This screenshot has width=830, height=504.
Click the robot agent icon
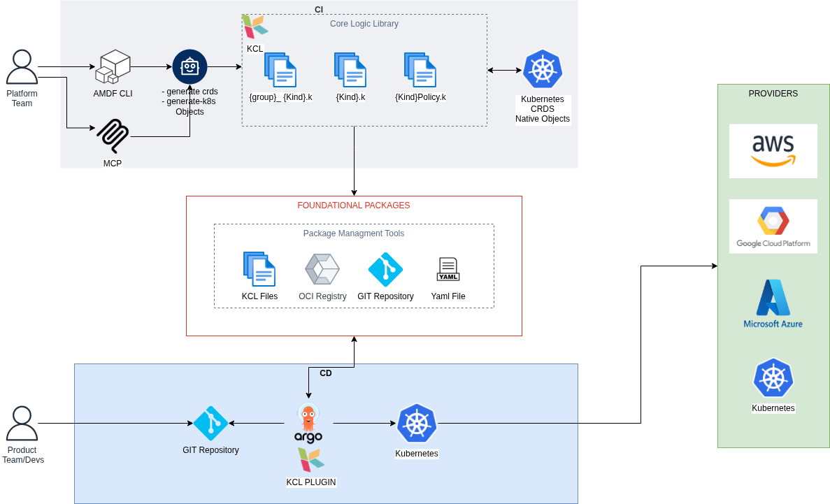(x=189, y=66)
